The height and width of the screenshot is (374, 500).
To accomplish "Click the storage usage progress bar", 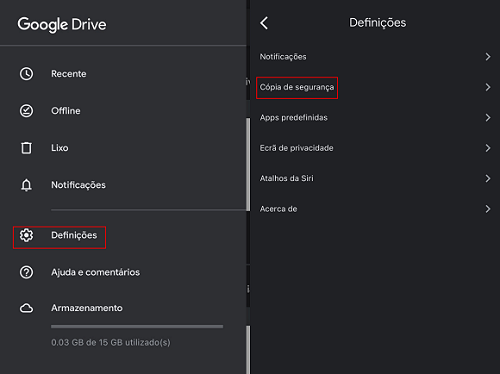I will coord(137,327).
